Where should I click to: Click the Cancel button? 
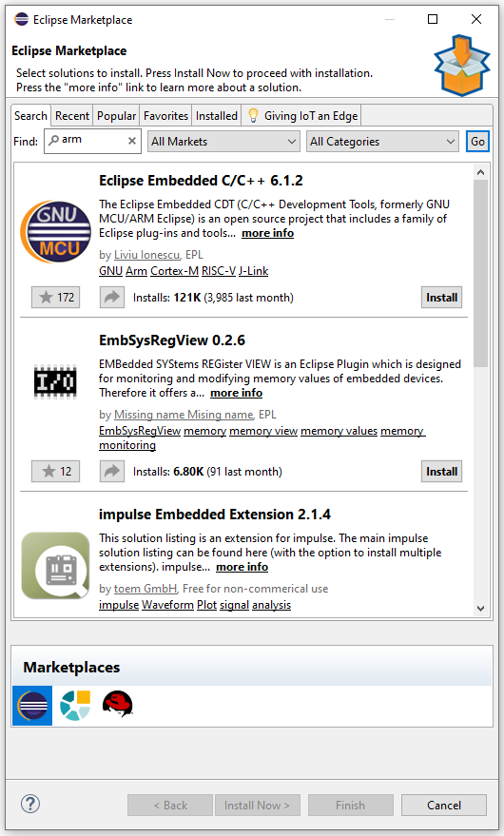pyautogui.click(x=444, y=805)
